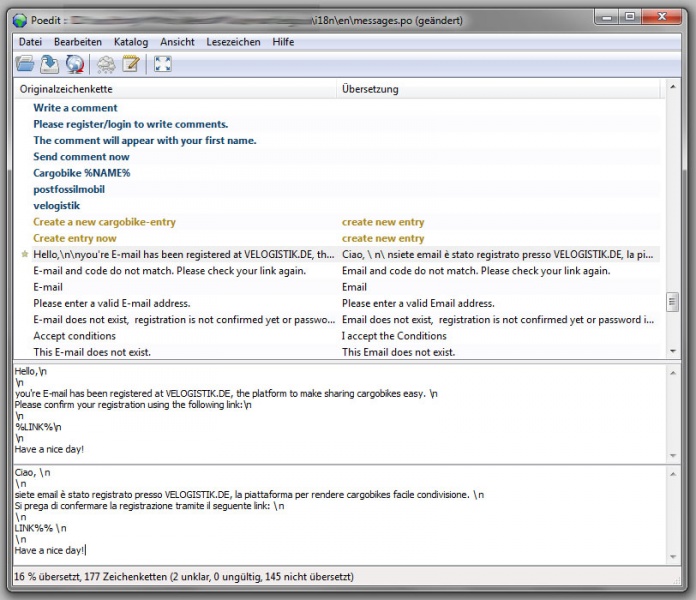696x600 pixels.
Task: Click the toggle fuzzy cloud icon
Action: tap(106, 65)
